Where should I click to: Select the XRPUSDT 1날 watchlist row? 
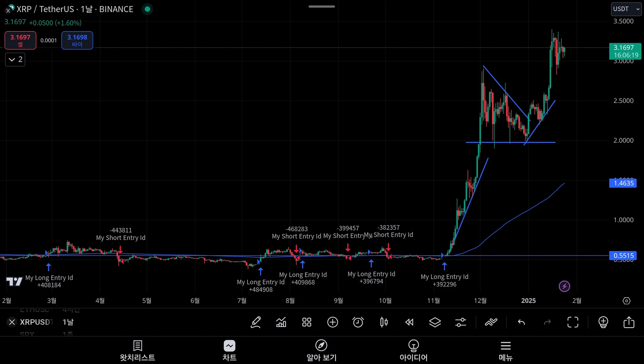pyautogui.click(x=47, y=322)
